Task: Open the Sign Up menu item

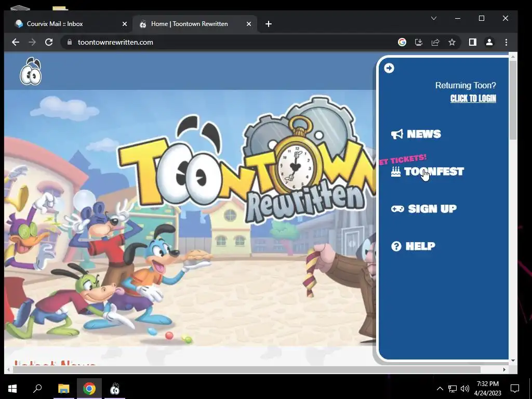Action: (424, 209)
